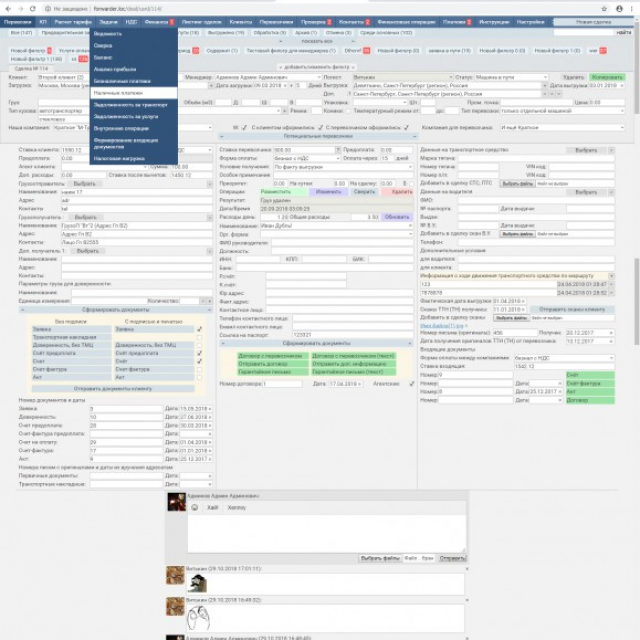Toggle 'С клиентом оформились' checkbox

pyautogui.click(x=320, y=128)
